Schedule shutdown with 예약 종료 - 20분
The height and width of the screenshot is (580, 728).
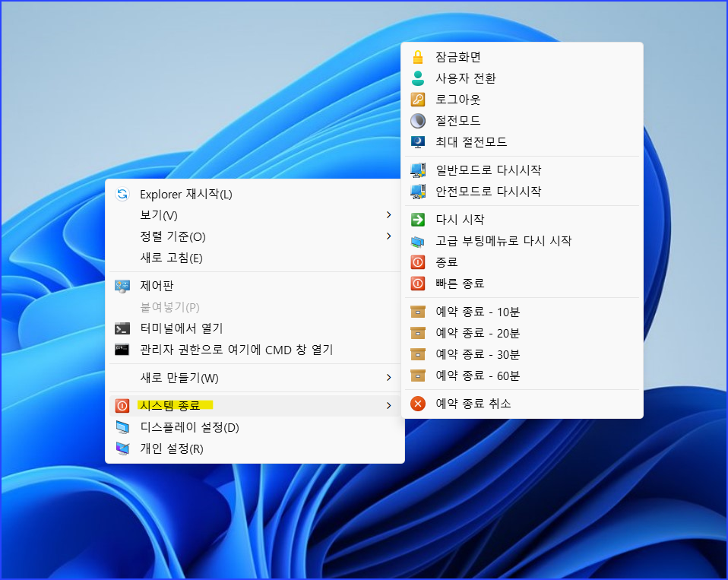coord(522,333)
